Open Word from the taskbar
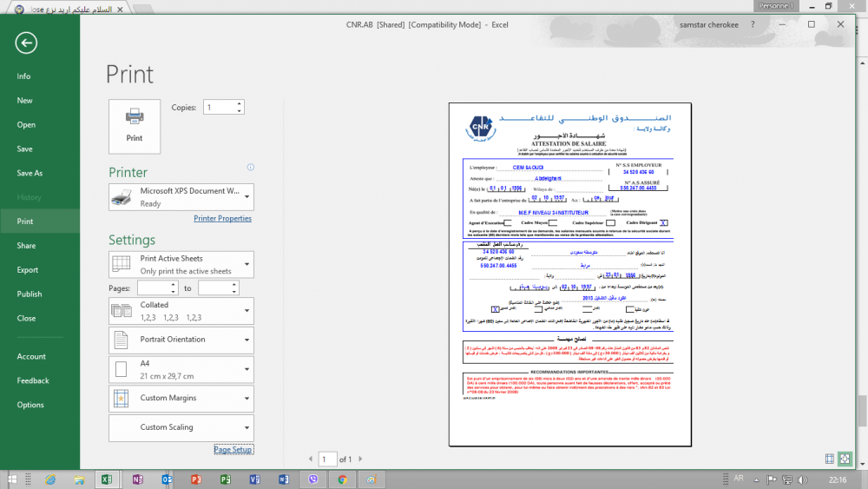The image size is (868, 489). point(284,479)
